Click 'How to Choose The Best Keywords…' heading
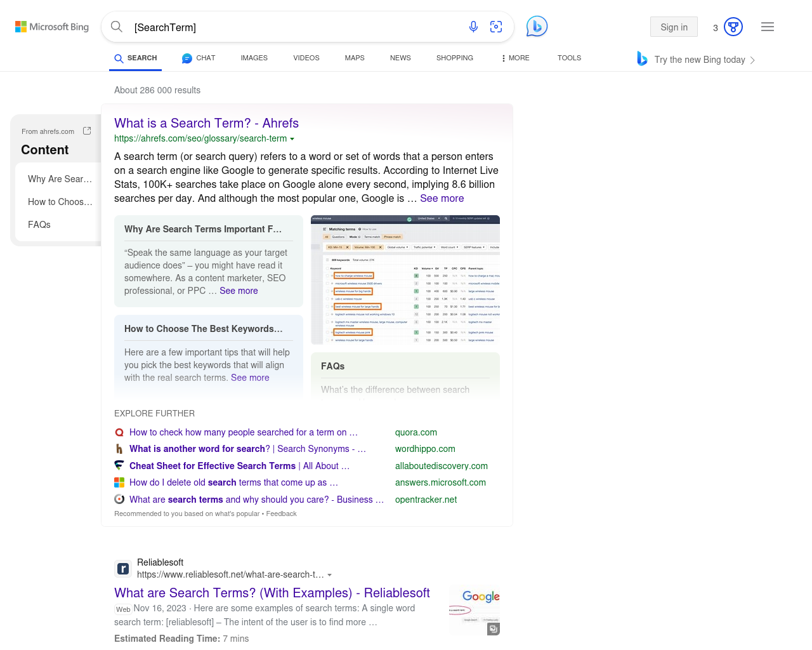The height and width of the screenshot is (650, 812). [x=204, y=329]
